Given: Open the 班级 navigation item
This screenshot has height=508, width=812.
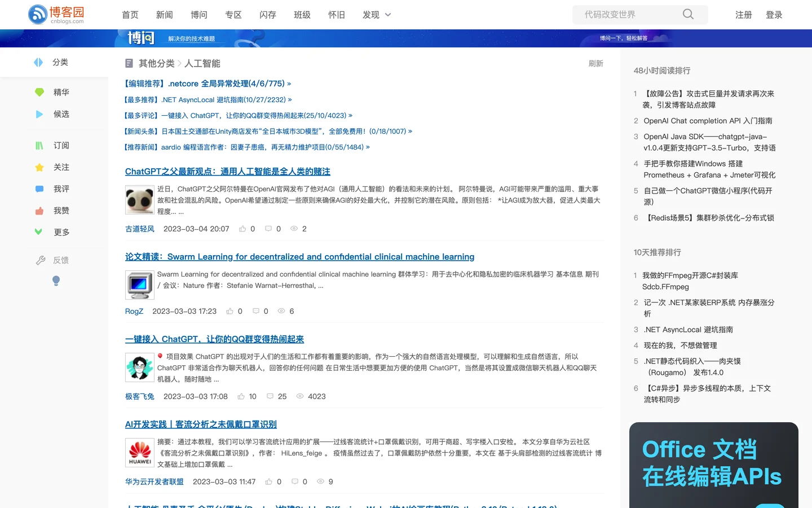Looking at the screenshot, I should click(302, 15).
